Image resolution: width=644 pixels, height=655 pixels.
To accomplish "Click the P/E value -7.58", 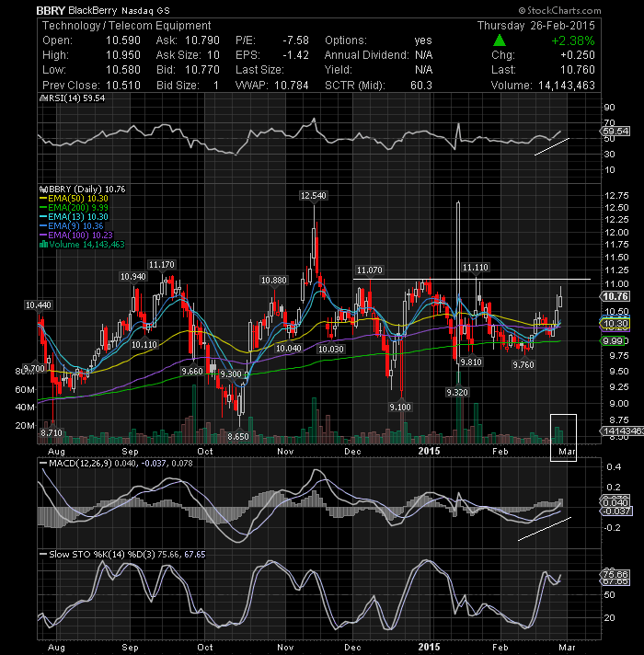I will pos(295,40).
